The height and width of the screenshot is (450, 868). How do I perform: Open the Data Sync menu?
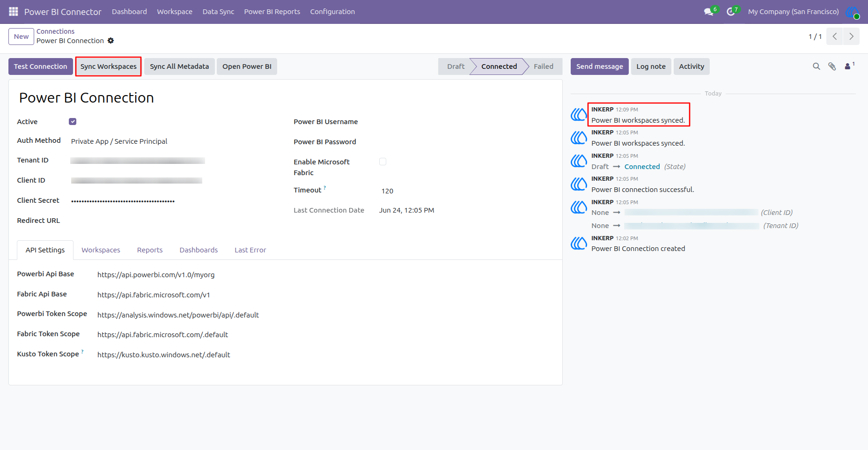[218, 12]
